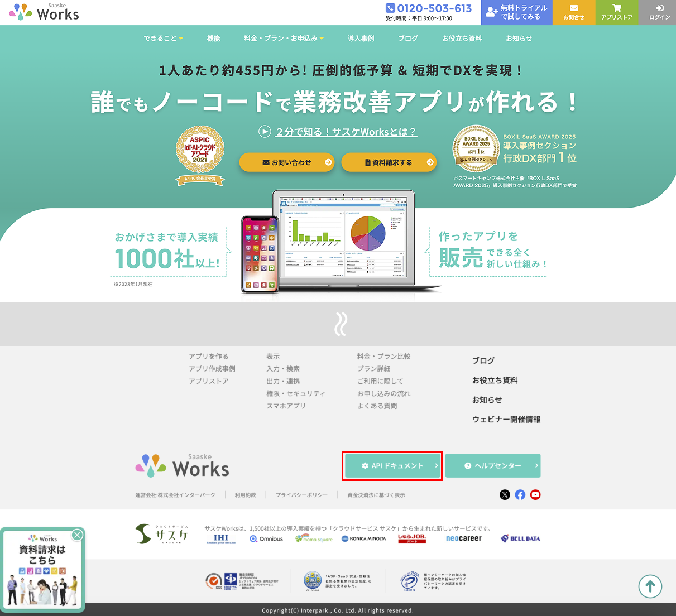
Task: Click the mama square logo
Action: [x=314, y=538]
